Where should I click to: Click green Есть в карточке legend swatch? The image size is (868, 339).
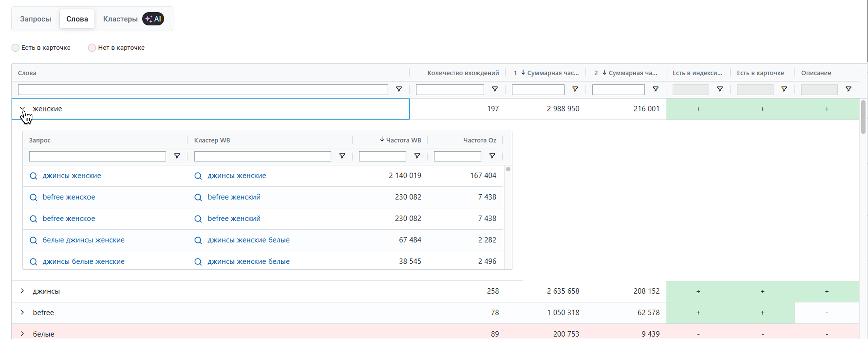16,48
